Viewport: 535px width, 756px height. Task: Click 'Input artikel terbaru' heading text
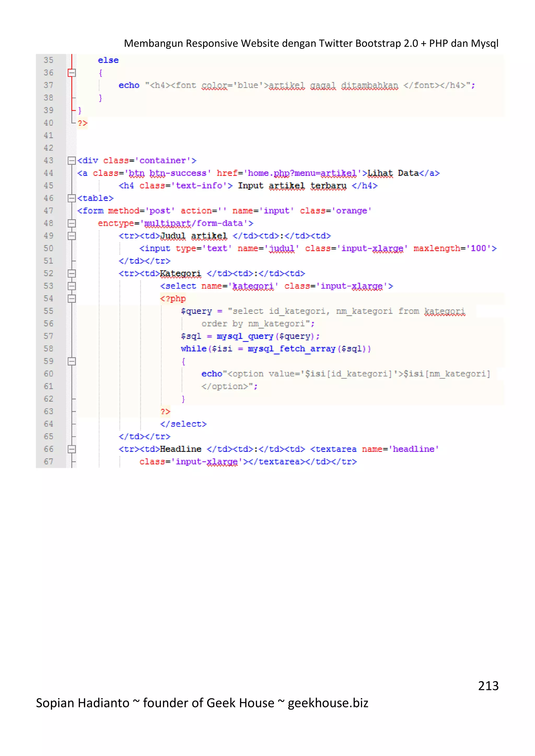click(292, 186)
